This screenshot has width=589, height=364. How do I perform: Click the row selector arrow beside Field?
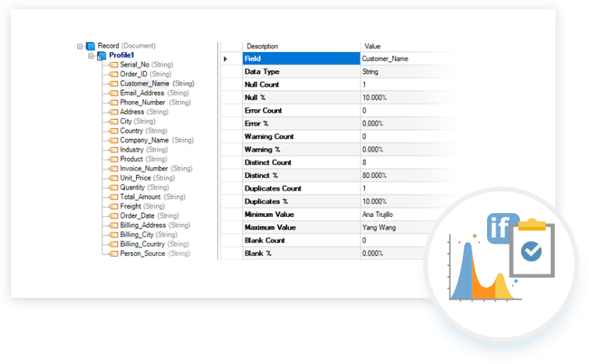[226, 58]
